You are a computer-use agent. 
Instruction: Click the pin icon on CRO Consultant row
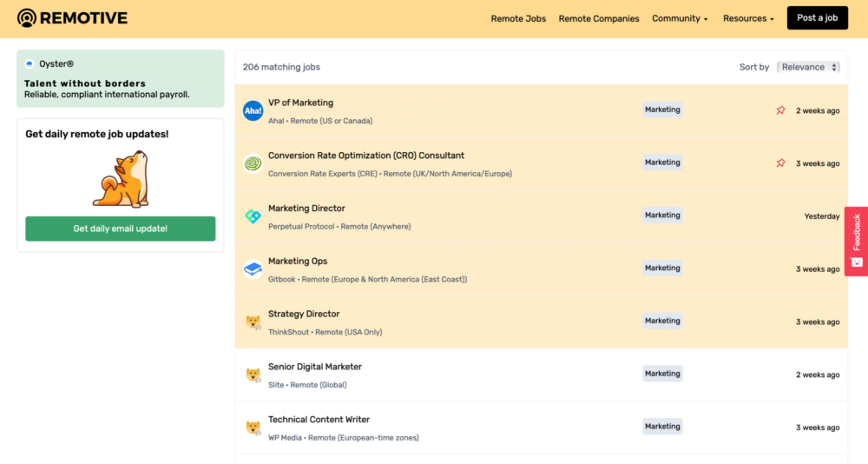pos(780,163)
